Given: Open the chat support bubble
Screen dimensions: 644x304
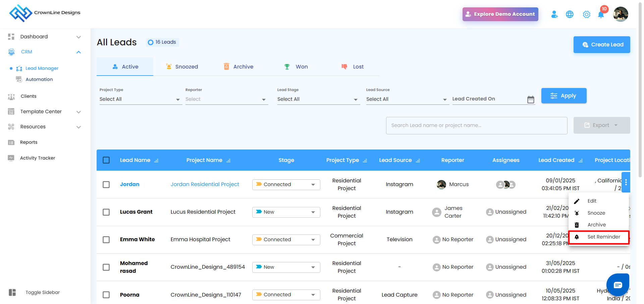Looking at the screenshot, I should point(618,285).
